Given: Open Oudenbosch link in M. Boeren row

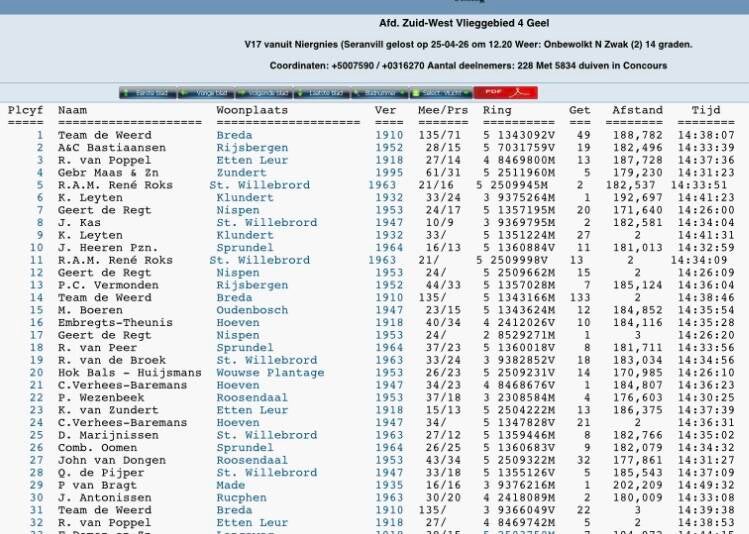Looking at the screenshot, I should coord(252,310).
